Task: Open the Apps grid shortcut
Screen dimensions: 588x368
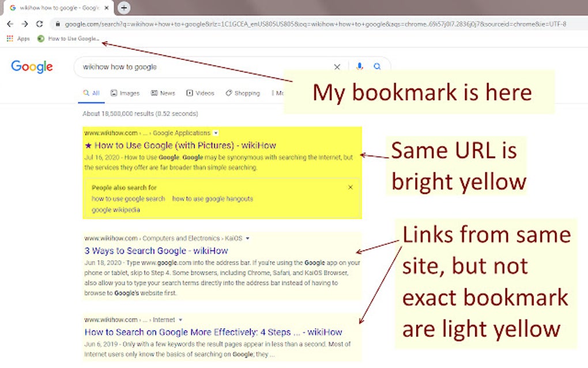Action: tap(18, 38)
